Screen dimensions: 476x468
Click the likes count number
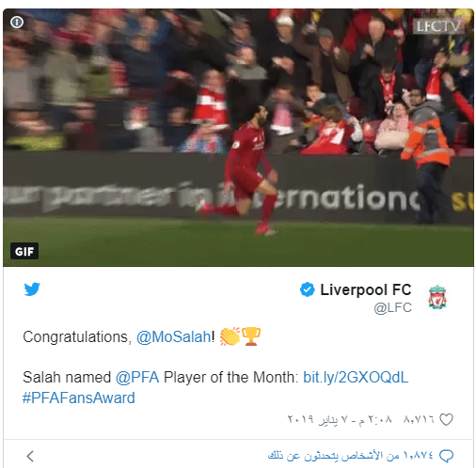pos(419,419)
